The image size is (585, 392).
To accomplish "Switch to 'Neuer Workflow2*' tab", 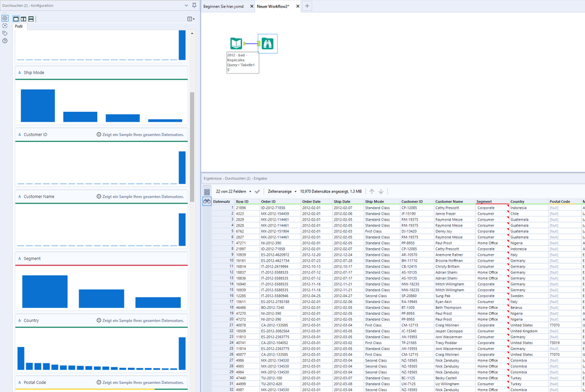I will (x=273, y=6).
